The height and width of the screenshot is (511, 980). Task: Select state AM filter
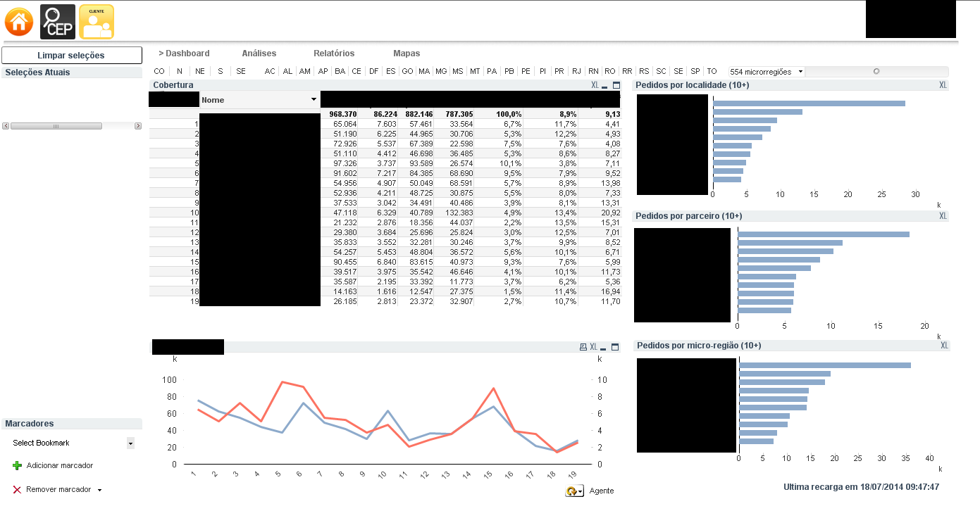[304, 72]
